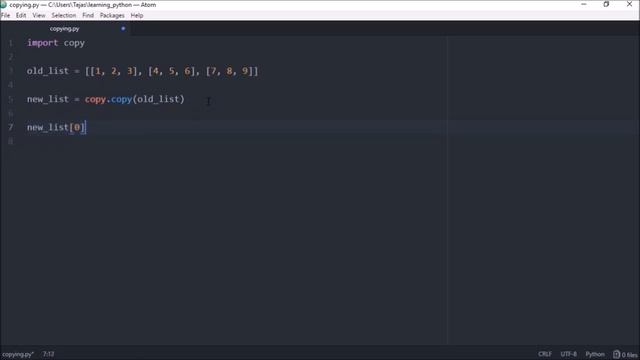Click 'new_list[0]' on line 7
The width and height of the screenshot is (640, 360).
(56, 127)
